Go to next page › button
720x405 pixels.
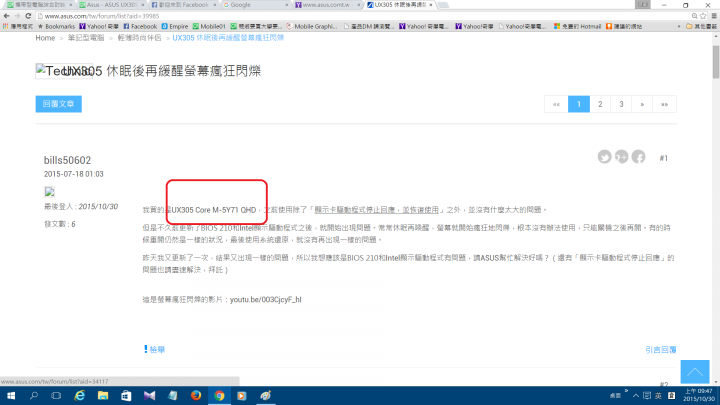click(642, 104)
